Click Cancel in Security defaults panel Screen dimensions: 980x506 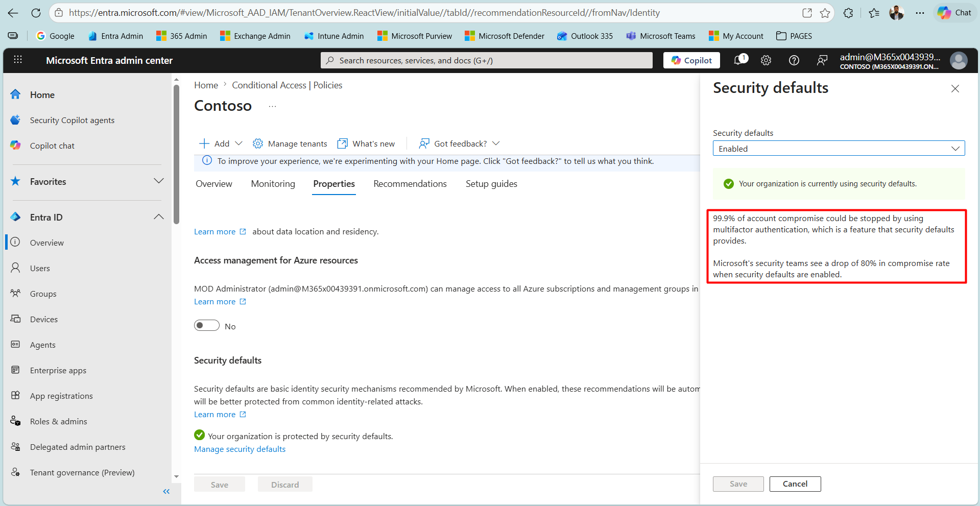point(795,484)
